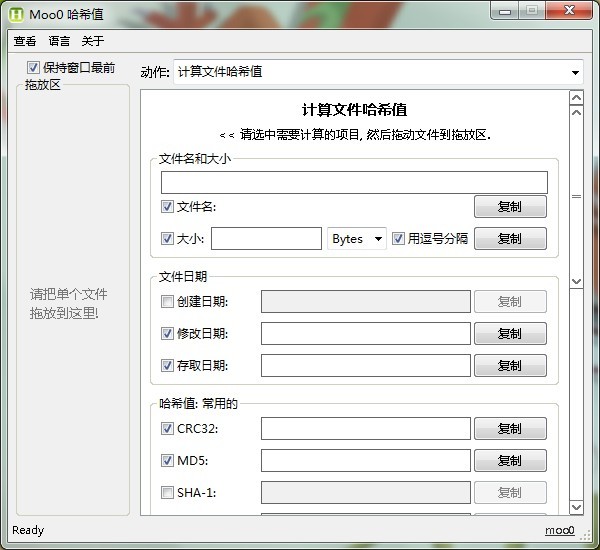600x550 pixels.
Task: Click the scroll-to-bottom arrow icon
Action: [x=576, y=507]
